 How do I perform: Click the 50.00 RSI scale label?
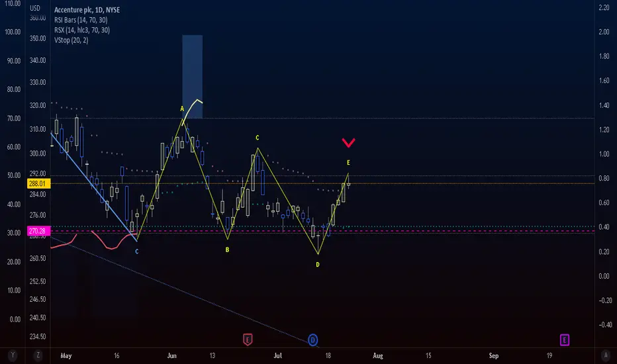click(14, 175)
